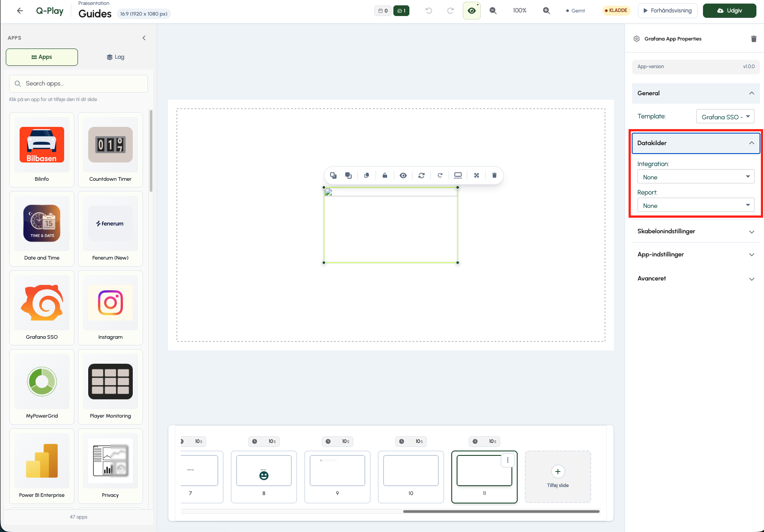This screenshot has width=764, height=532.
Task: Add the Instagram app to slide
Action: tap(110, 308)
